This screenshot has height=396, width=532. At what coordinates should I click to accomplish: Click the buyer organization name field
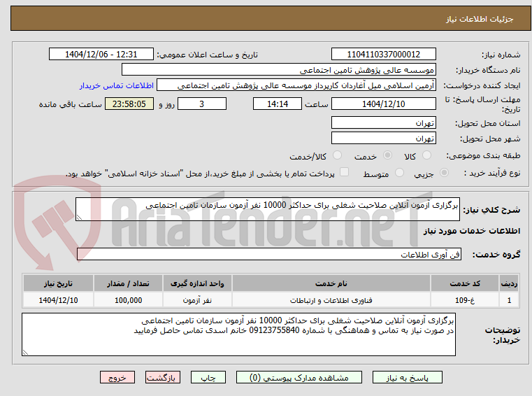[278, 70]
